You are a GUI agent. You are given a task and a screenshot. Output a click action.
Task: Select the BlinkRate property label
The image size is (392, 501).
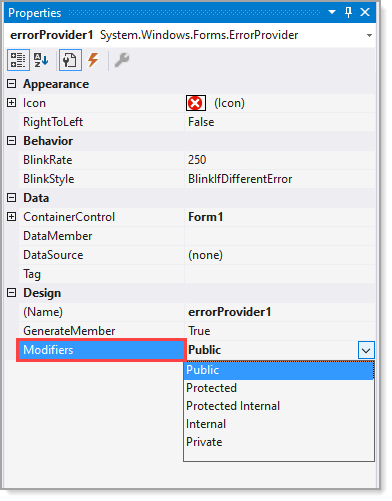pos(47,160)
